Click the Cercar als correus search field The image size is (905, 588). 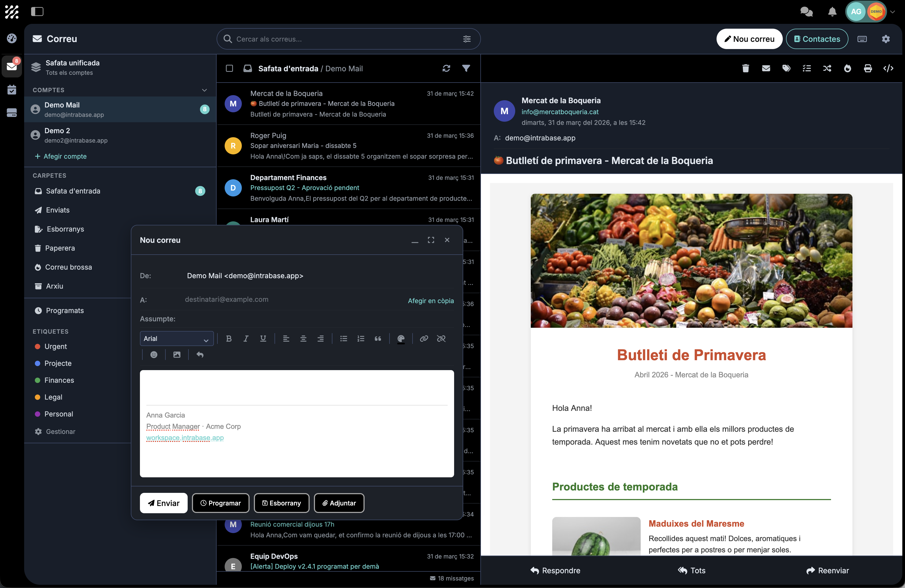pos(342,39)
